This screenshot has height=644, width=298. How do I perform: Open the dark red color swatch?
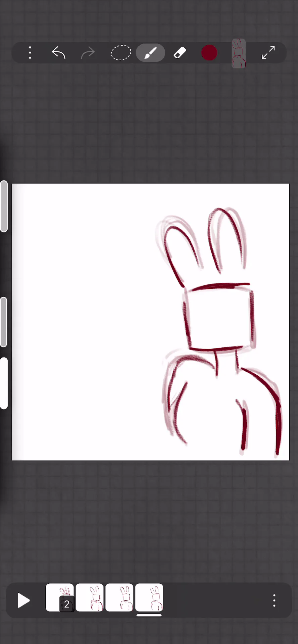click(209, 53)
